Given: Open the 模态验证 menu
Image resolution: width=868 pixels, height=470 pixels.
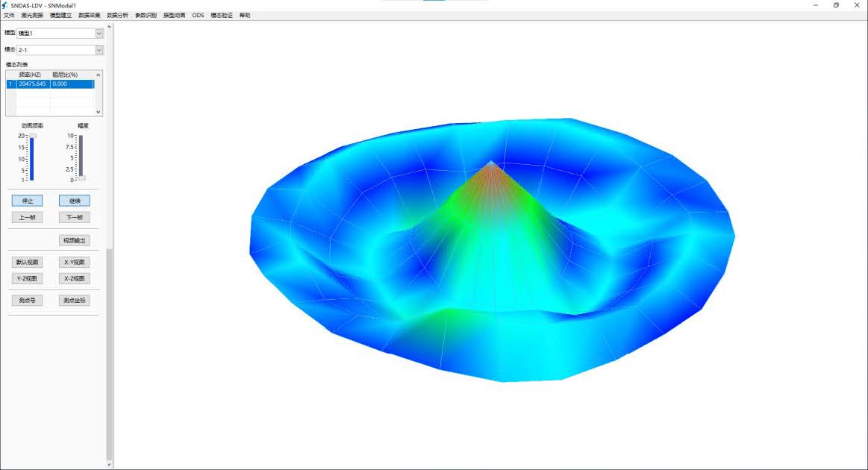Looking at the screenshot, I should pos(222,15).
